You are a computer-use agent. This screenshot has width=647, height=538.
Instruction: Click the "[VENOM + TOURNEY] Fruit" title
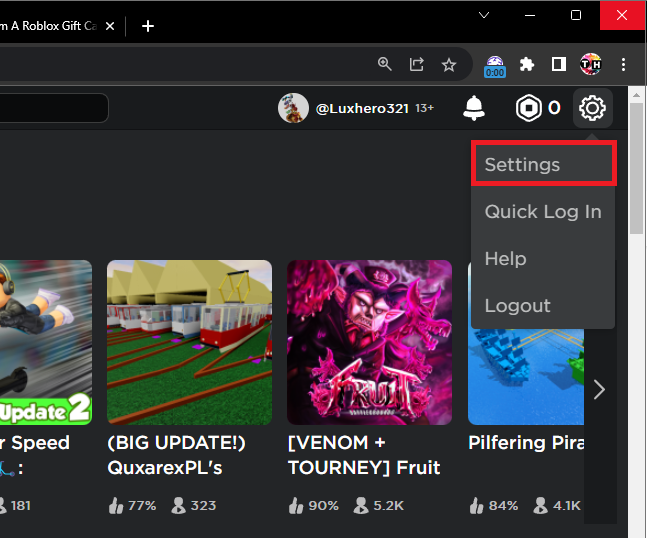pyautogui.click(x=364, y=455)
